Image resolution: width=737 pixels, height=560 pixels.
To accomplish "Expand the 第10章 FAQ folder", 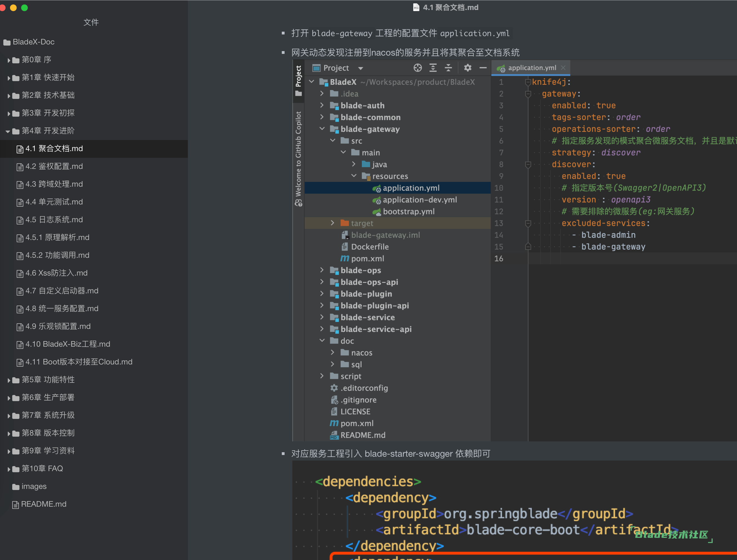I will pyautogui.click(x=9, y=469).
